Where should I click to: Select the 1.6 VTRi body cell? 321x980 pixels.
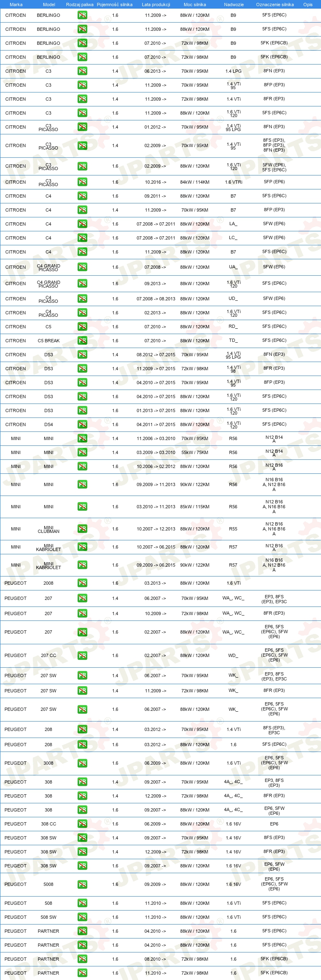click(x=234, y=182)
